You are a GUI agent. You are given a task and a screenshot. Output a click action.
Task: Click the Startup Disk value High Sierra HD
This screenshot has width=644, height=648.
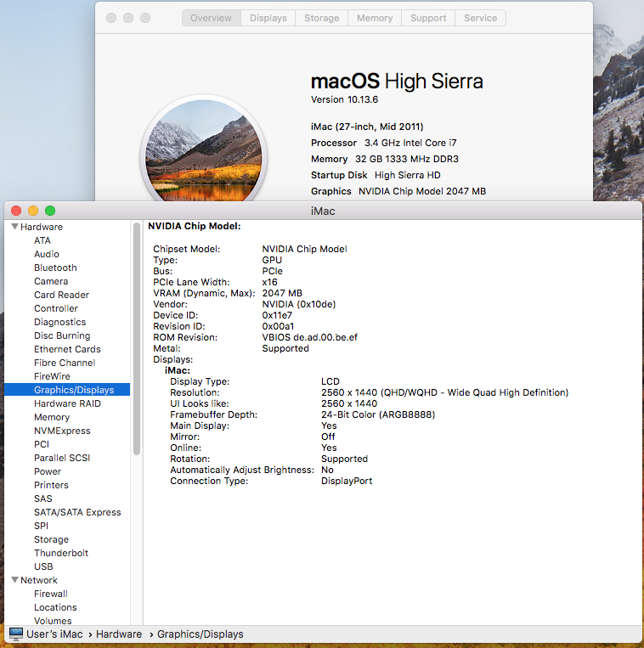click(x=408, y=175)
